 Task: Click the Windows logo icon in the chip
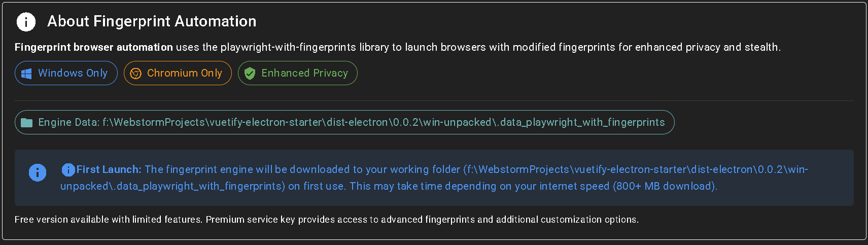[x=26, y=74]
